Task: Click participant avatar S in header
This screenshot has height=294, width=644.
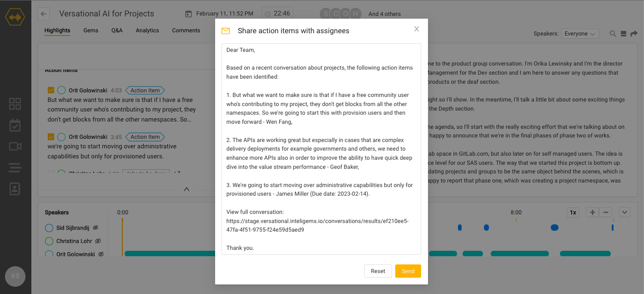Action: (325, 14)
